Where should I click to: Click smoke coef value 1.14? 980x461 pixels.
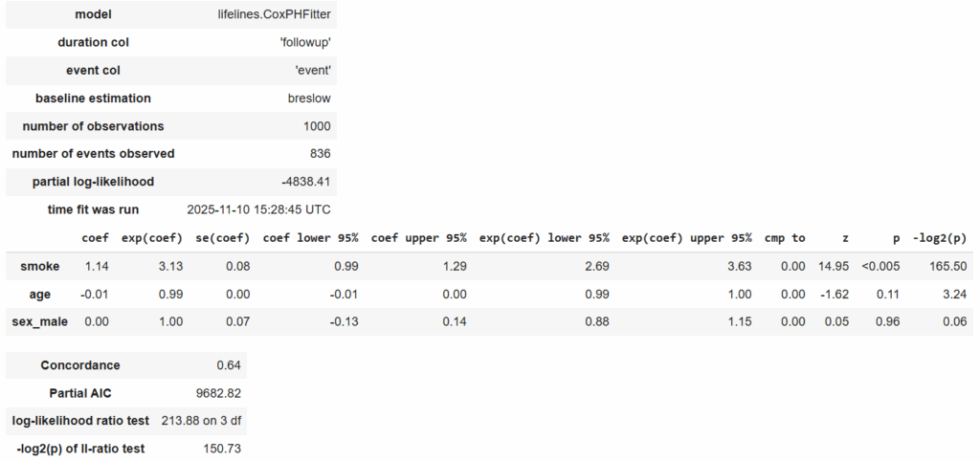[x=97, y=266]
